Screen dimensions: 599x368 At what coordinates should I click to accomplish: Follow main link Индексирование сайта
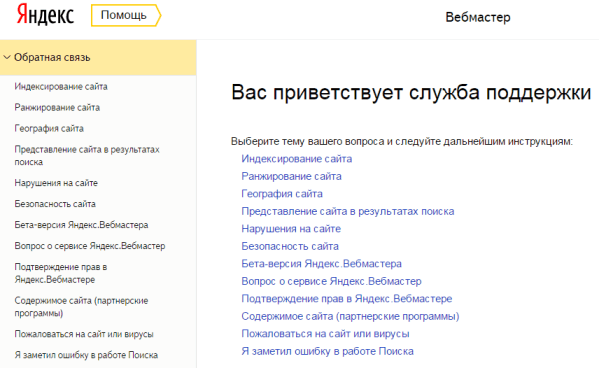pyautogui.click(x=296, y=159)
